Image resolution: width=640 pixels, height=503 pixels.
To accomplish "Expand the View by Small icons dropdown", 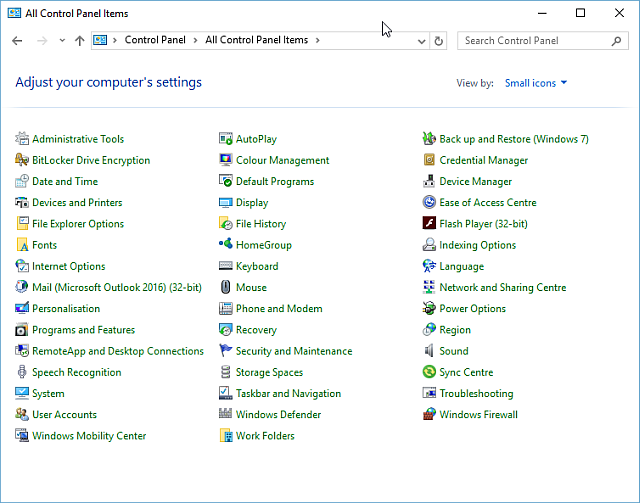I will click(536, 83).
